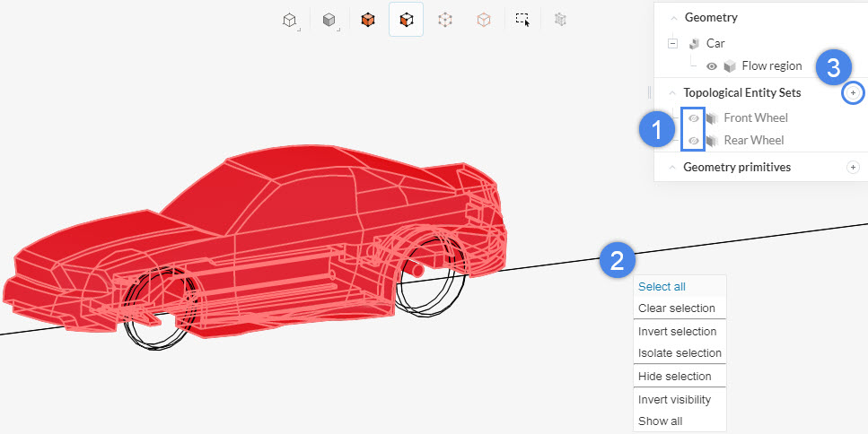868x434 pixels.
Task: Choose Select all from context menu
Action: (x=679, y=286)
